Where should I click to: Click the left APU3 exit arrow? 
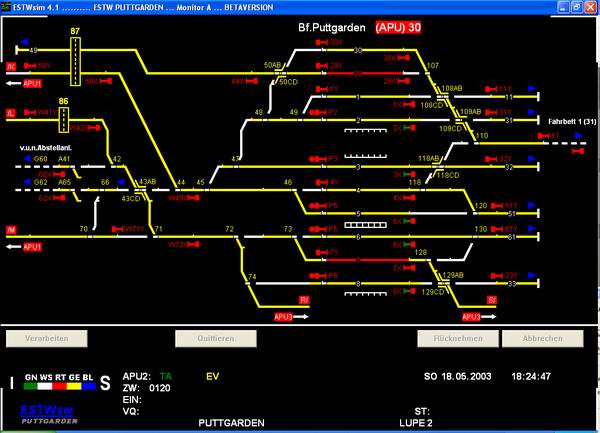point(284,316)
